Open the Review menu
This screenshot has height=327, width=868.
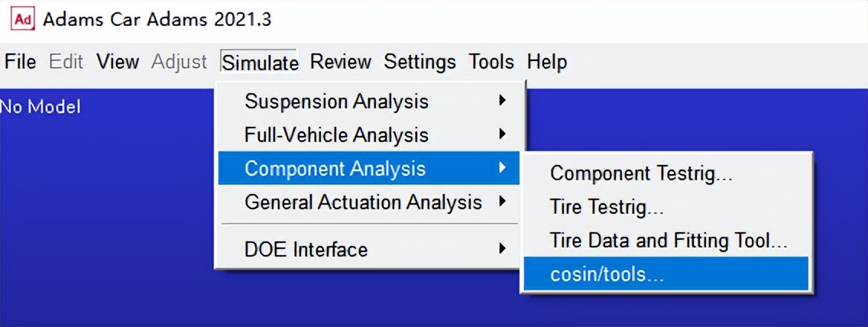click(x=340, y=62)
